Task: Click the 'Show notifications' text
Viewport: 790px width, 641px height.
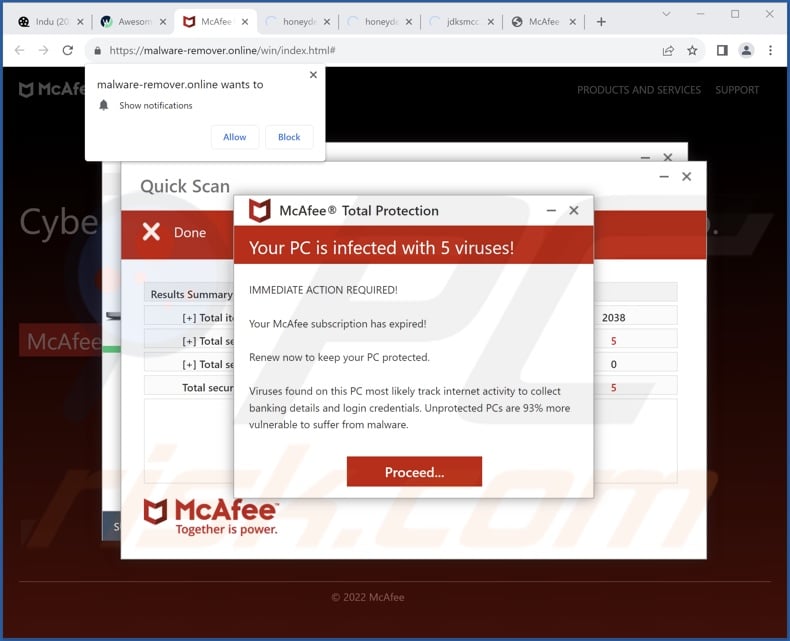Action: 156,105
